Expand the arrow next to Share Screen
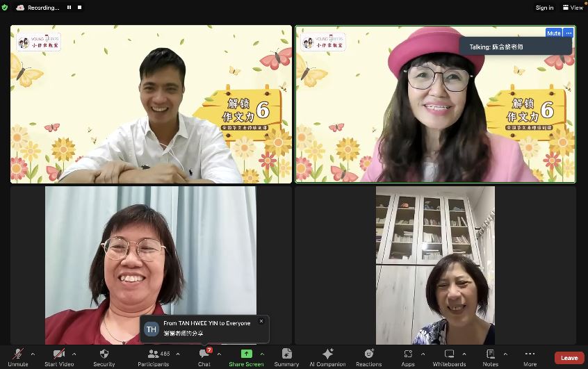 tap(262, 354)
